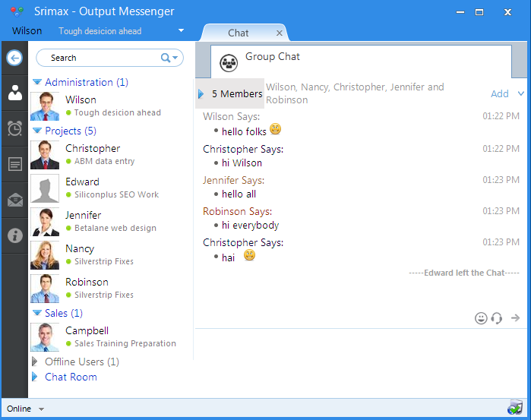The width and height of the screenshot is (531, 420).
Task: Collapse the Administration group
Action: tap(36, 82)
